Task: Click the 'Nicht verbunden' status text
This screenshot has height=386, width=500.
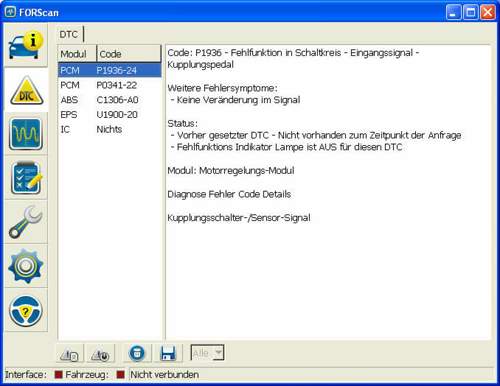Action: click(164, 375)
